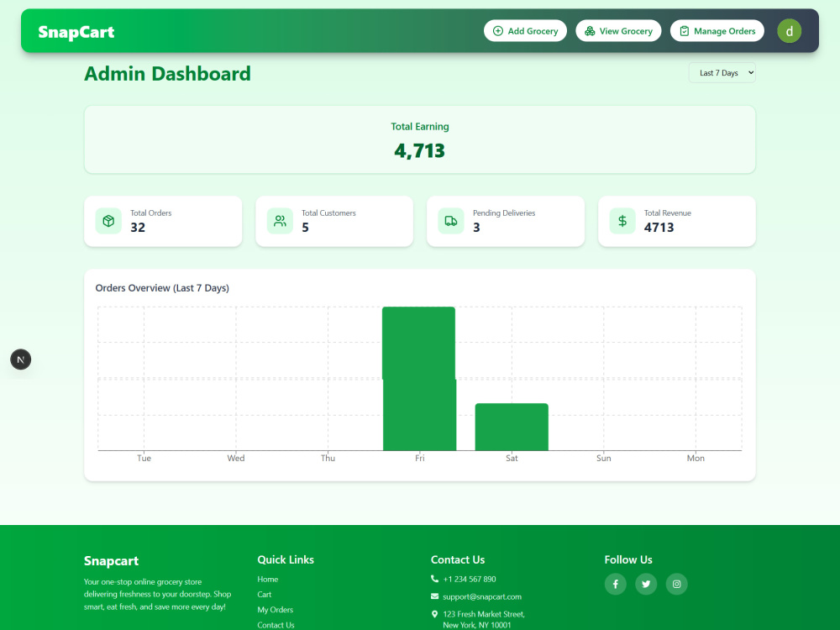Expand the Last 7 Days dropdown
The height and width of the screenshot is (630, 840).
[x=722, y=73]
